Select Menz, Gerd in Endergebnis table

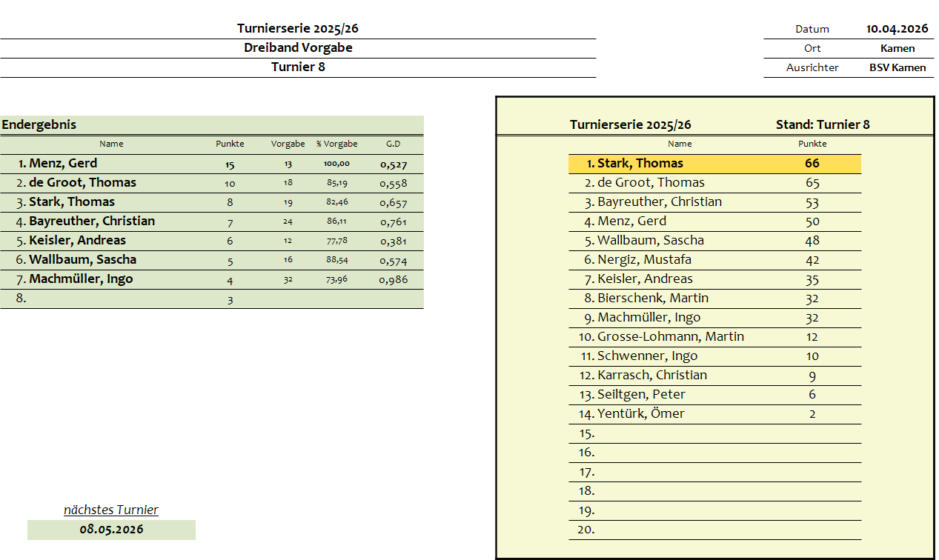point(63,164)
